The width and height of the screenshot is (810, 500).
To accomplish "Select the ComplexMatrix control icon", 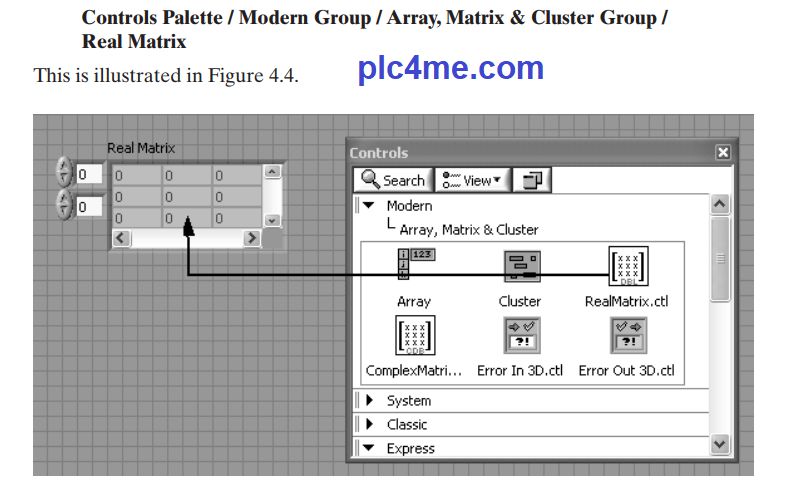I will pyautogui.click(x=415, y=335).
